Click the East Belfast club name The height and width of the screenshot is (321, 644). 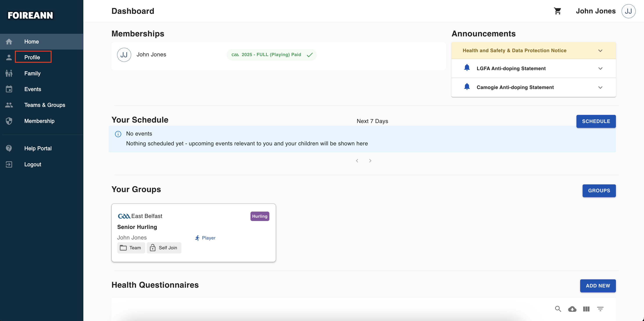click(x=147, y=216)
